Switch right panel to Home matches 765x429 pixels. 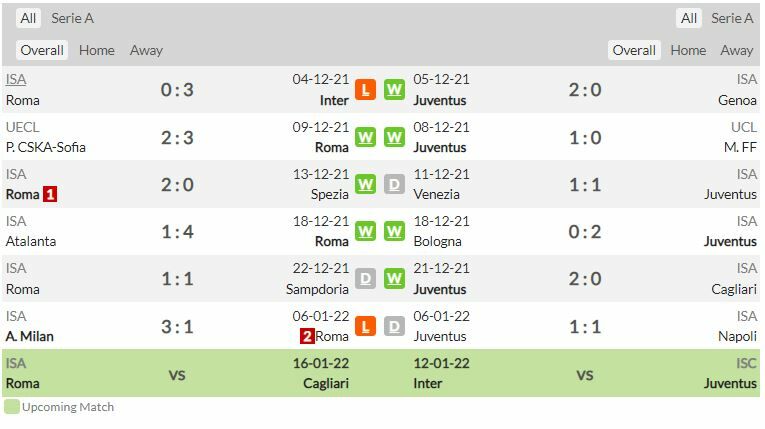click(x=688, y=50)
